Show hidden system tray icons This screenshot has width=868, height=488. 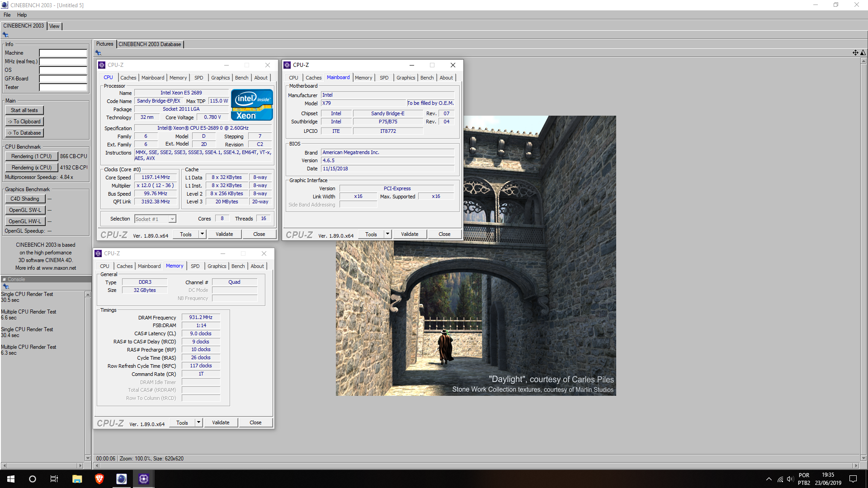(769, 479)
